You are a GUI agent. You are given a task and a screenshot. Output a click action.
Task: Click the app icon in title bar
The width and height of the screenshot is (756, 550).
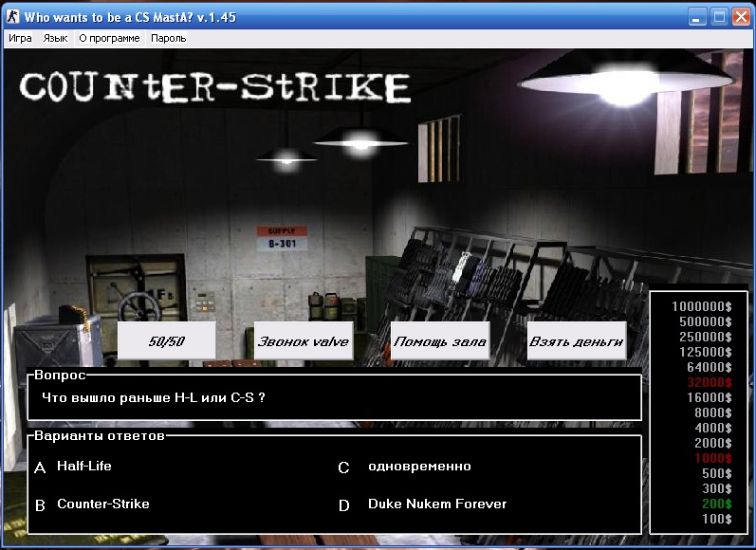(13, 17)
